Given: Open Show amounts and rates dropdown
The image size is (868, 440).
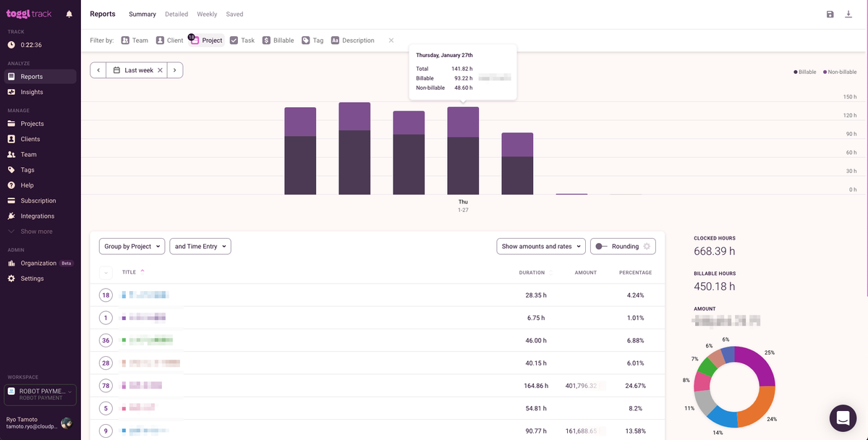Looking at the screenshot, I should 541,246.
